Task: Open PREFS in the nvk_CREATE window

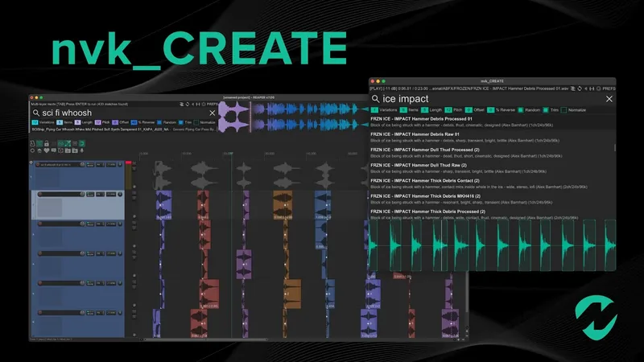Action: pyautogui.click(x=609, y=88)
